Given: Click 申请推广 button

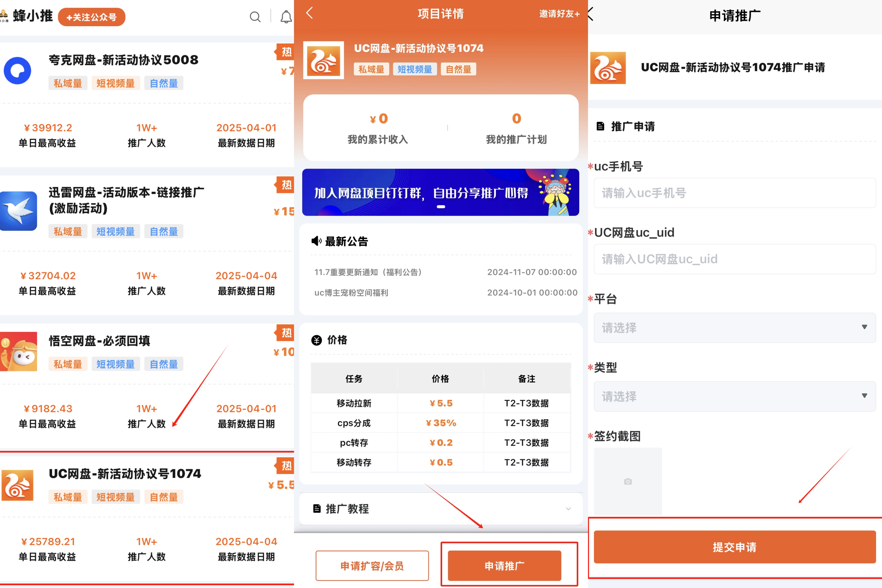Looking at the screenshot, I should point(504,566).
